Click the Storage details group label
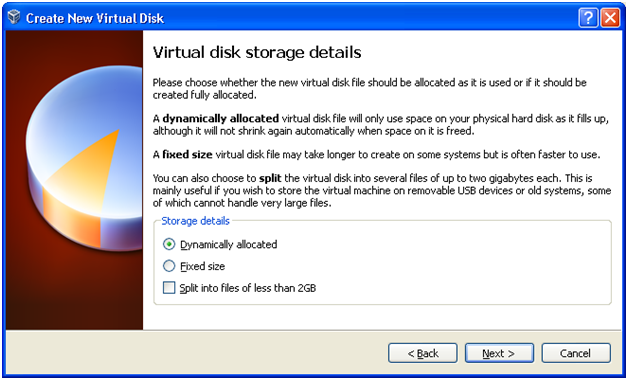Viewport: 628px width, 380px height. coord(195,221)
